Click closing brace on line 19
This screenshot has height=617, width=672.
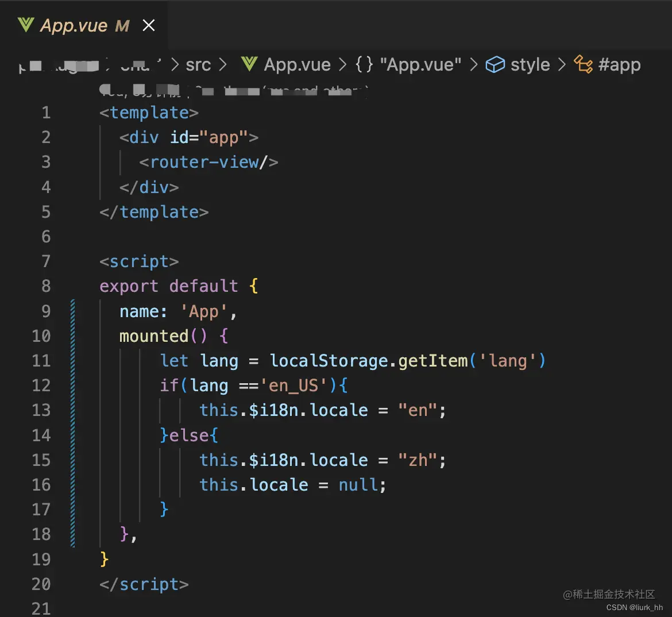pos(104,559)
